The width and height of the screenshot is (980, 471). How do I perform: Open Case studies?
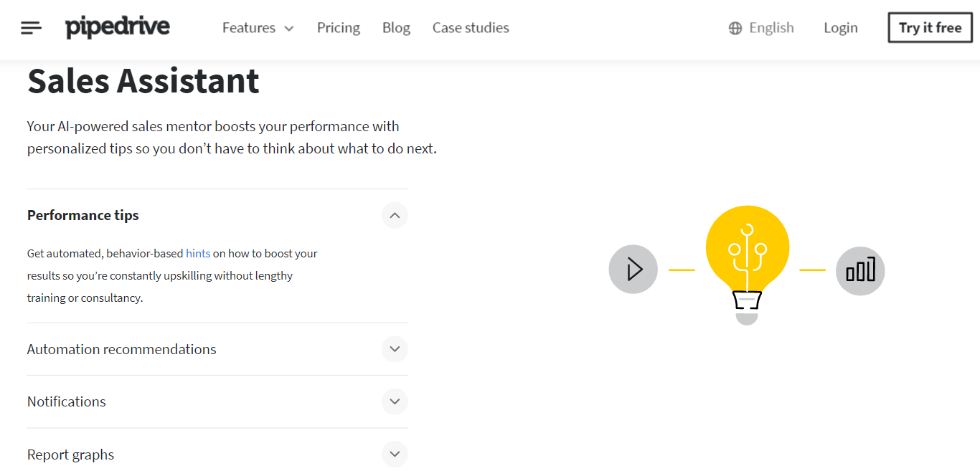(471, 28)
